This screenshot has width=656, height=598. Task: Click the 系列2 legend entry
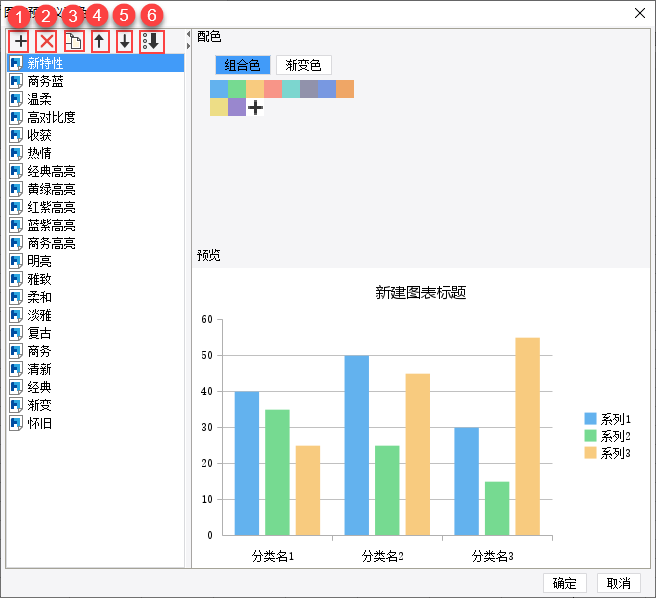[607, 436]
